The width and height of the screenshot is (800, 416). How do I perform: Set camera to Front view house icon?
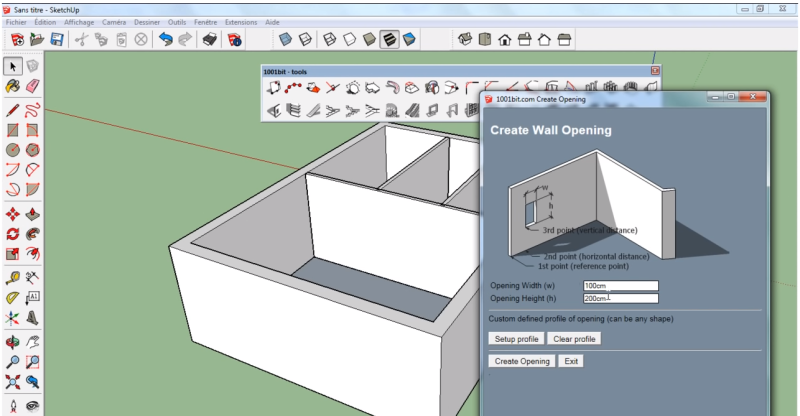(505, 40)
